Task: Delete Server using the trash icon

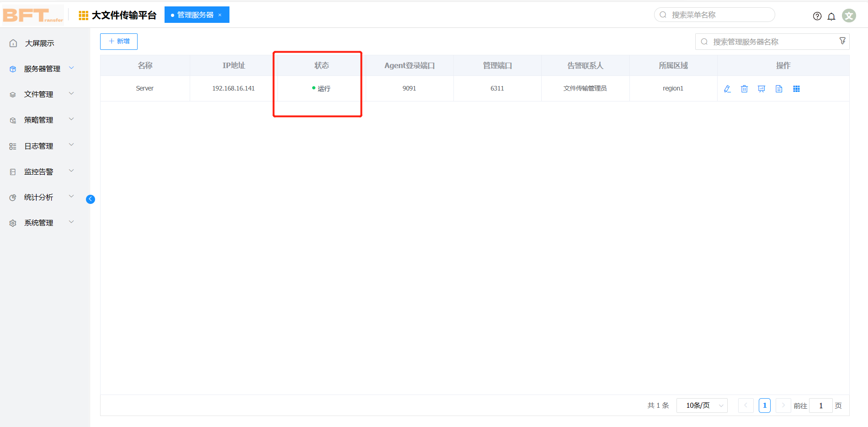Action: tap(744, 89)
